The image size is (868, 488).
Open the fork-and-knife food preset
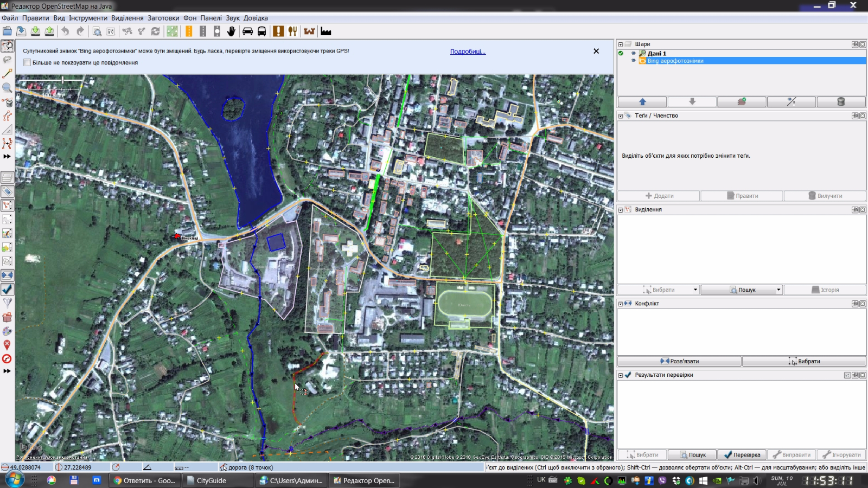click(x=292, y=31)
